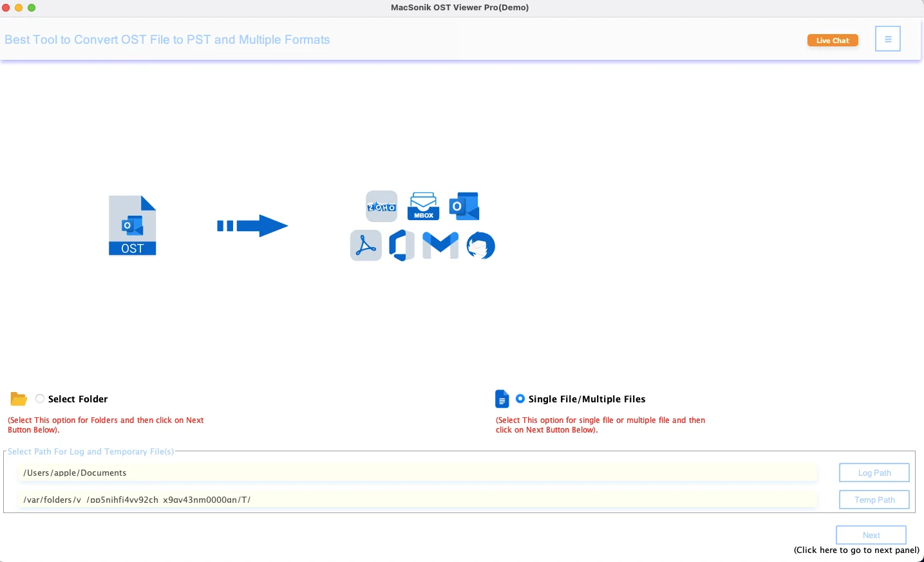Screen dimensions: 924x562
Task: Go to the Next panel
Action: click(x=871, y=535)
